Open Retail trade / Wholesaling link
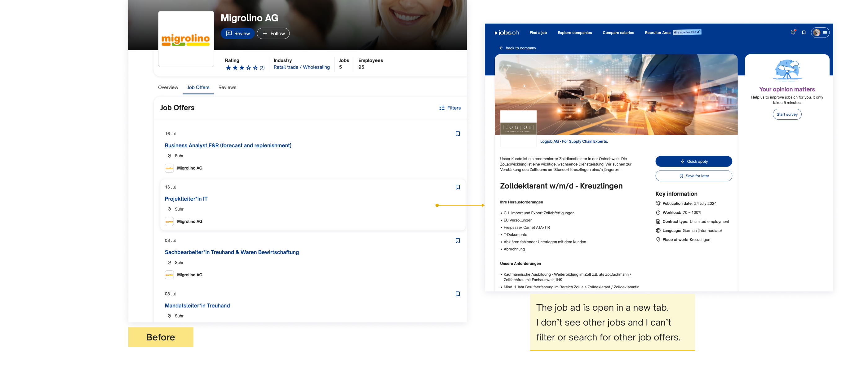 pos(301,67)
